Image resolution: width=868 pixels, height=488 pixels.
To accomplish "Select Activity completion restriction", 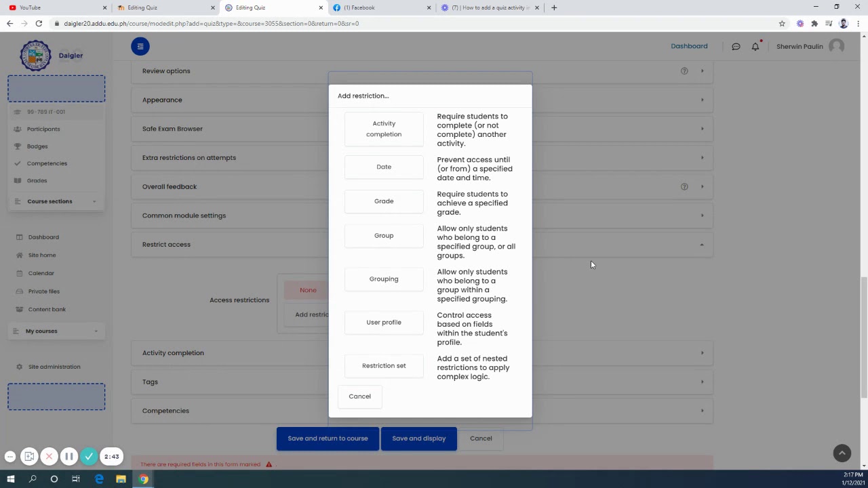I will click(x=384, y=129).
